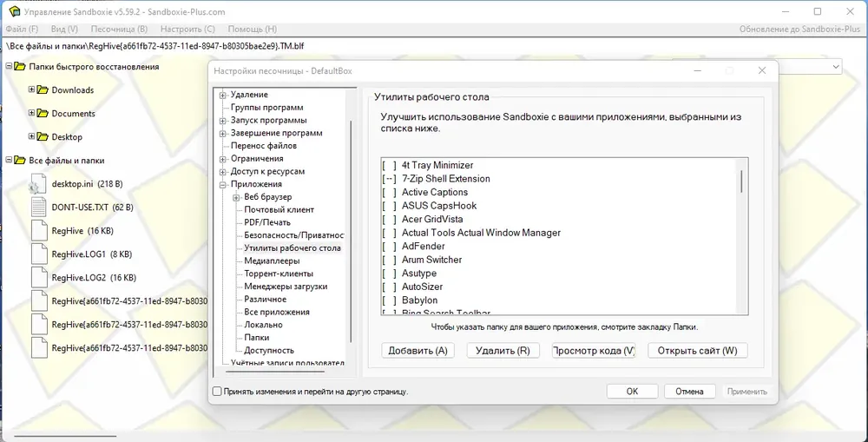Click the Добавить (A) button

[418, 351]
